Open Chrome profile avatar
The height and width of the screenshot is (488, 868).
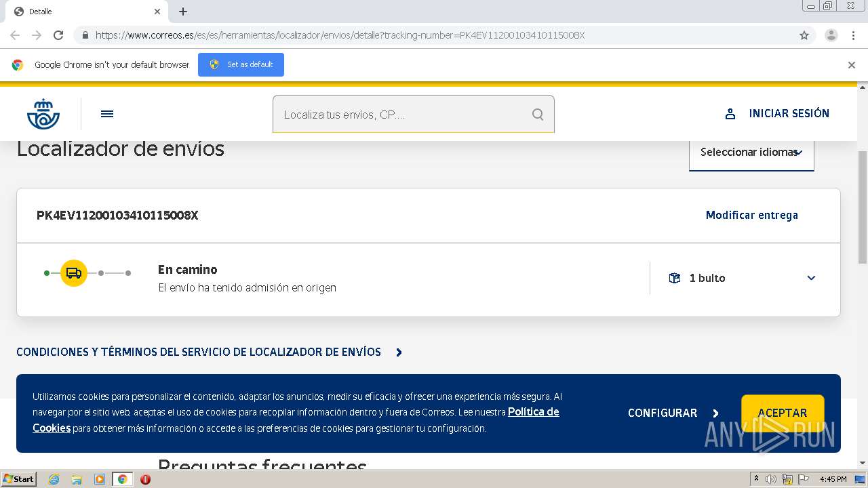pyautogui.click(x=831, y=35)
